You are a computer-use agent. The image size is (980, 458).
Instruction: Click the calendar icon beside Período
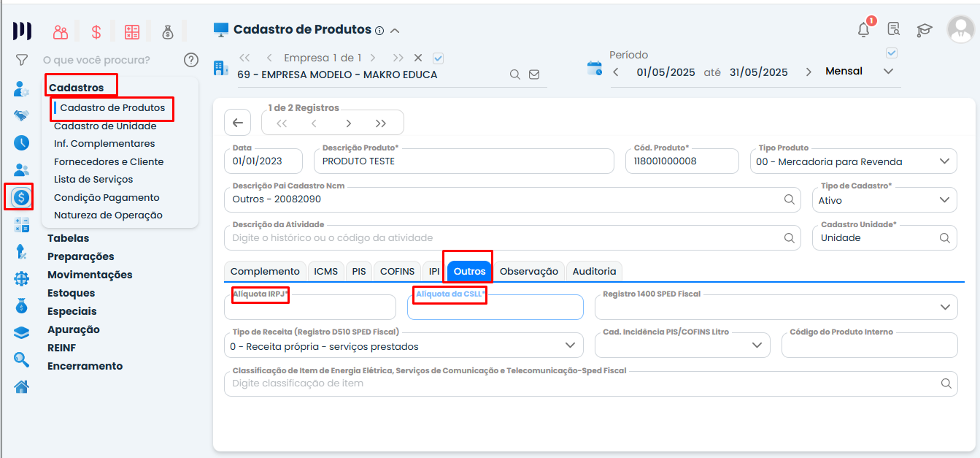click(x=595, y=69)
